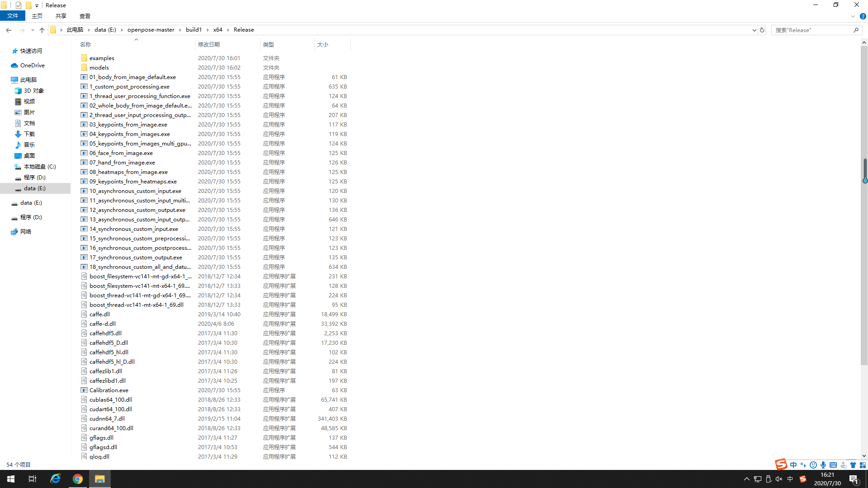868x488 pixels.
Task: Open the Sogou soft keyboard
Action: [x=833, y=465]
